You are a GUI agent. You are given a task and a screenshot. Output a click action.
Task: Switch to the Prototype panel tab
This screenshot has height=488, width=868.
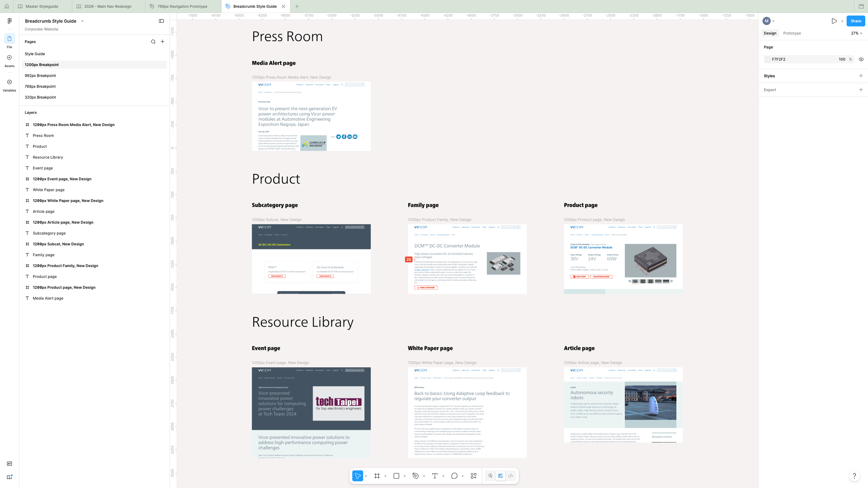tap(792, 33)
